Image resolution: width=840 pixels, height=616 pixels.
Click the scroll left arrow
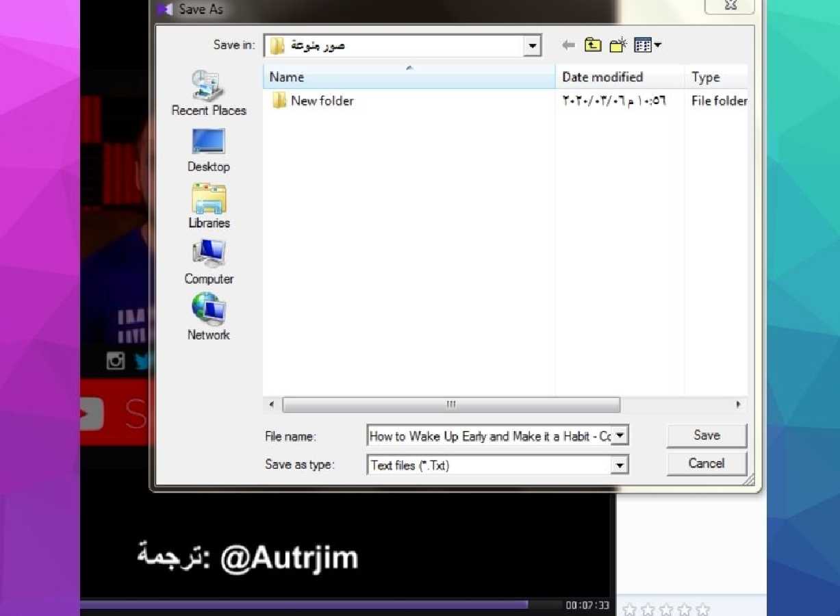pos(272,405)
